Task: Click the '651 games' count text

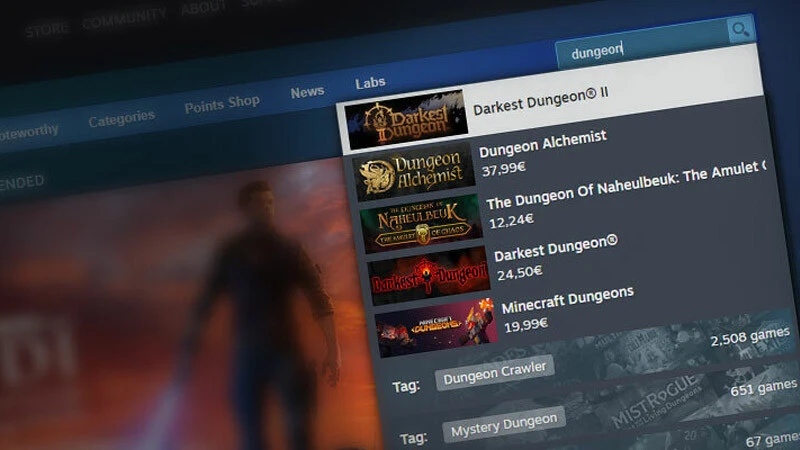Action: (x=763, y=388)
